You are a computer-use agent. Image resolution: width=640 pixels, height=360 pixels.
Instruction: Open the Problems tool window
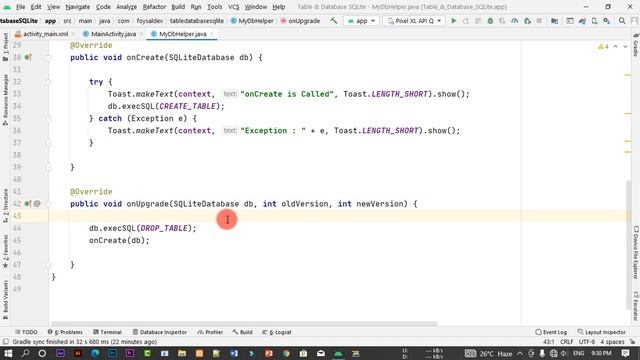tap(65, 332)
